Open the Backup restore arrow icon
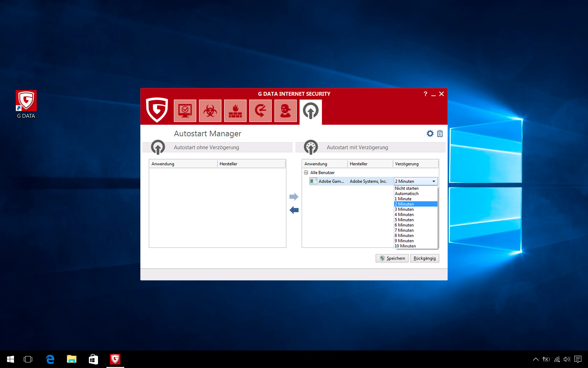This screenshot has width=588, height=368. click(260, 111)
